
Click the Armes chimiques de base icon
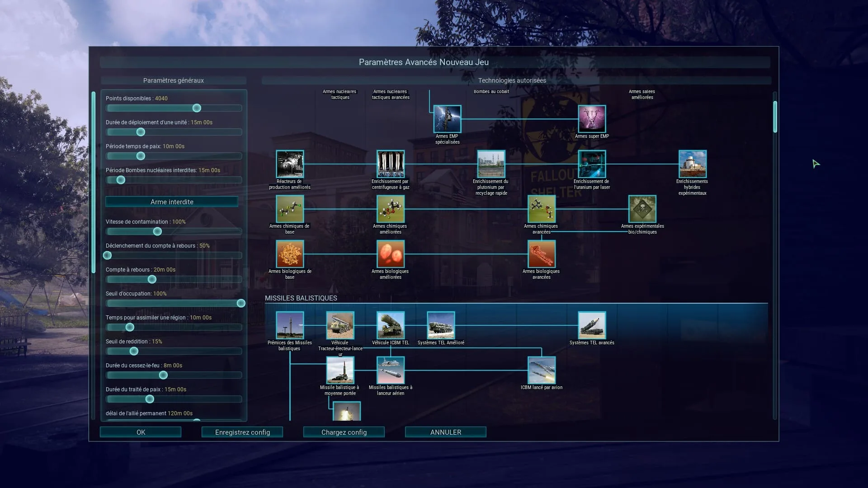[290, 209]
